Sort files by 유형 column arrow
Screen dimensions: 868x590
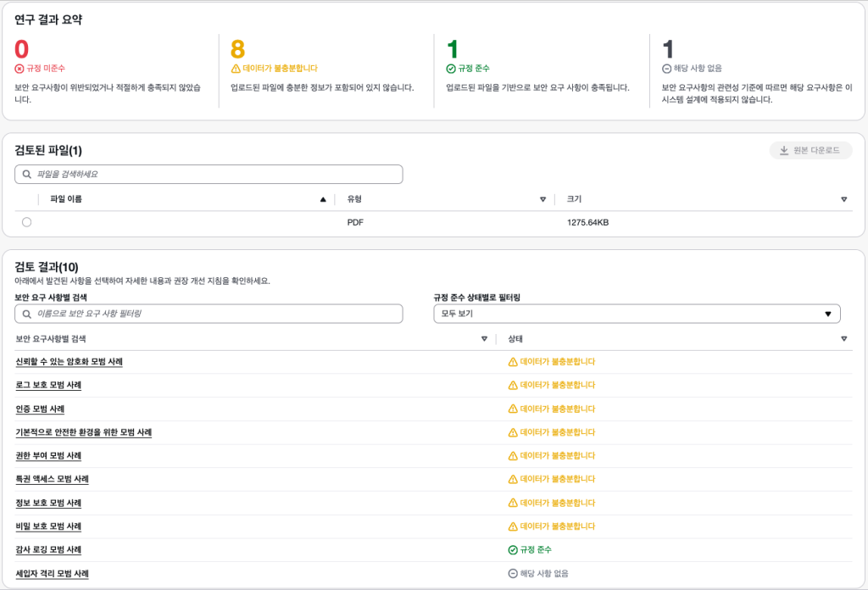542,199
